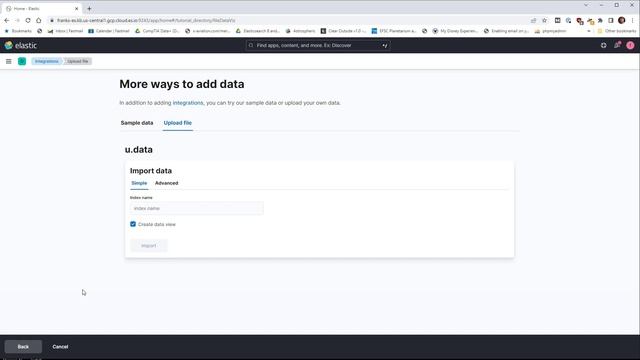Open the help menu icon in Elastic header
Screen dimensions: 640x360
point(603,45)
